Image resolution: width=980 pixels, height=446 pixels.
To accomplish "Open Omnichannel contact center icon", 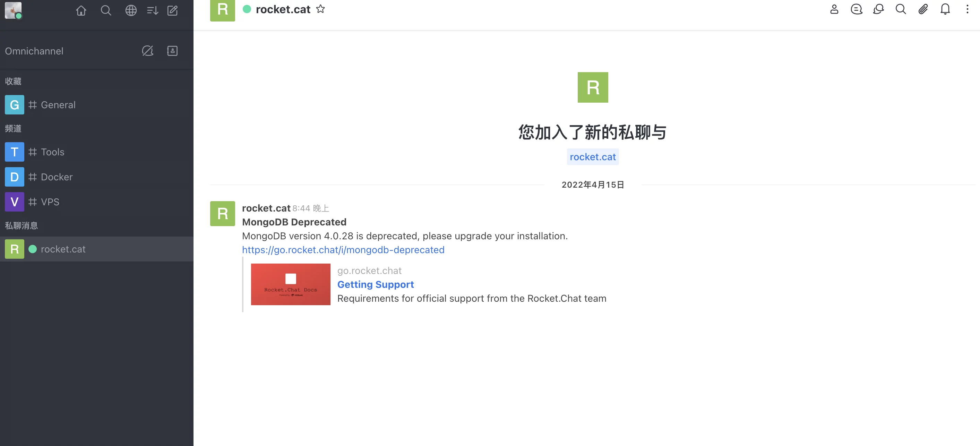I will tap(172, 51).
